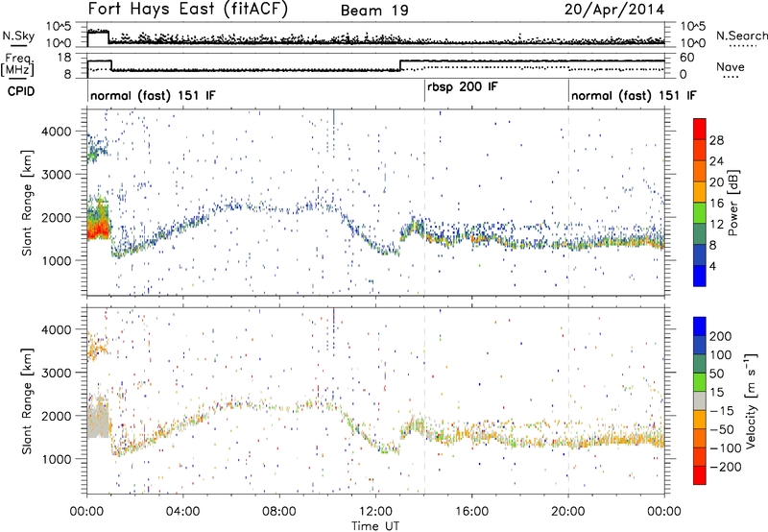Screen dimensions: 768x532
Task: Pick the orange 20–24 dB power color segment
Action: pyautogui.click(x=700, y=172)
